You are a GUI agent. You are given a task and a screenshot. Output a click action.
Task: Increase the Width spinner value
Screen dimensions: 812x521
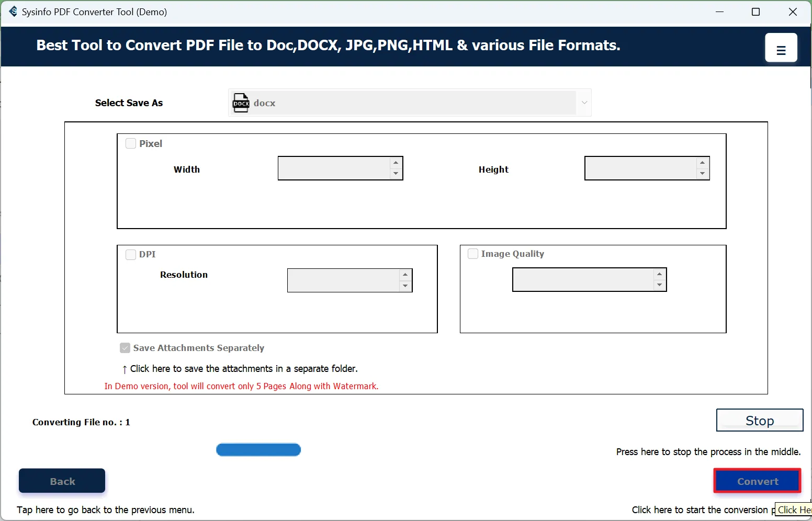click(x=396, y=163)
